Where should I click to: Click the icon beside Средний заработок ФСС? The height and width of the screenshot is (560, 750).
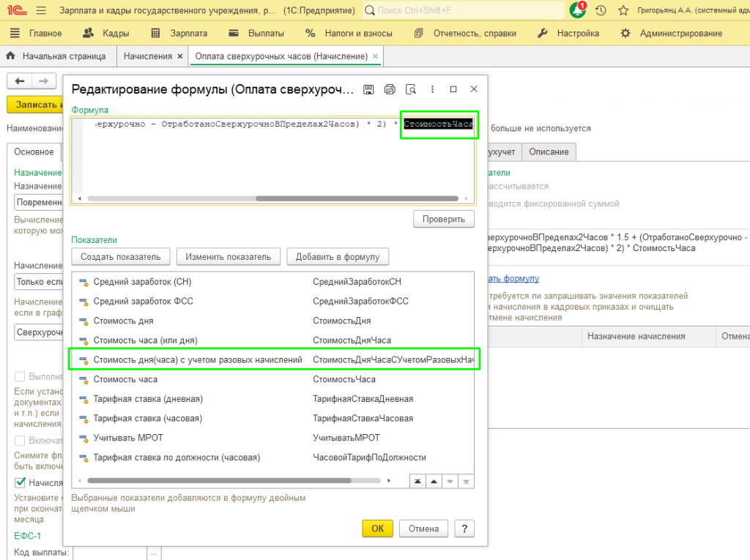pyautogui.click(x=83, y=302)
